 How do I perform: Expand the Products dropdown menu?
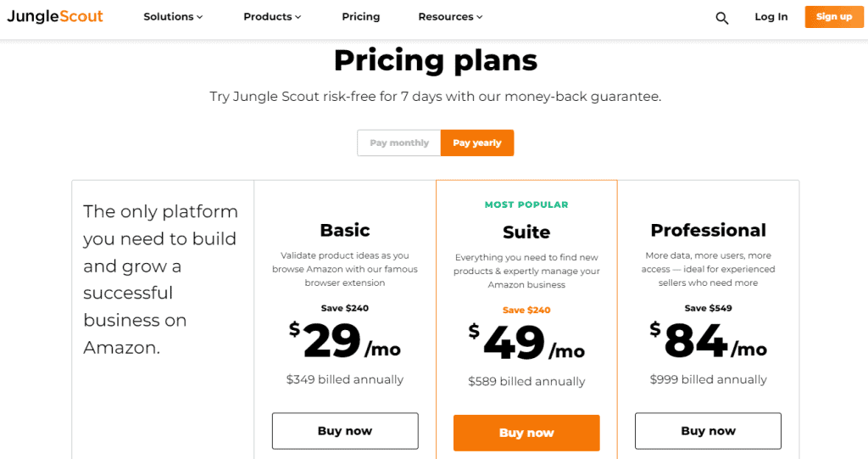point(272,17)
